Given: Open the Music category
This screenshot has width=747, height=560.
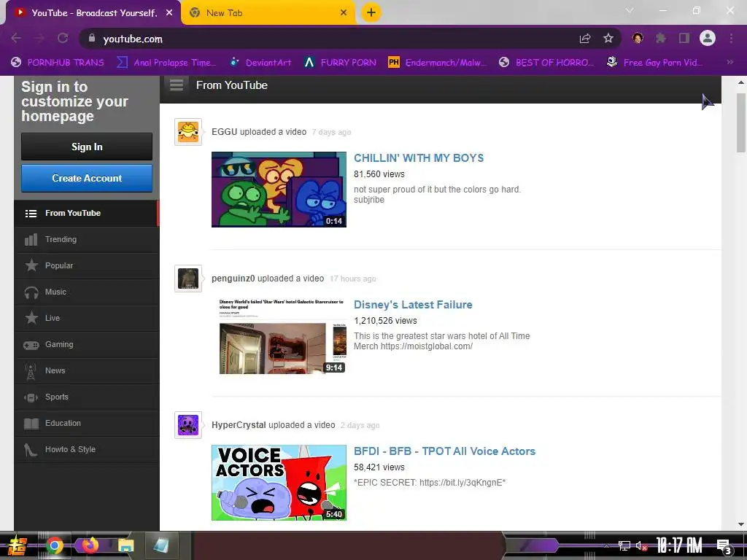Looking at the screenshot, I should pyautogui.click(x=86, y=292).
